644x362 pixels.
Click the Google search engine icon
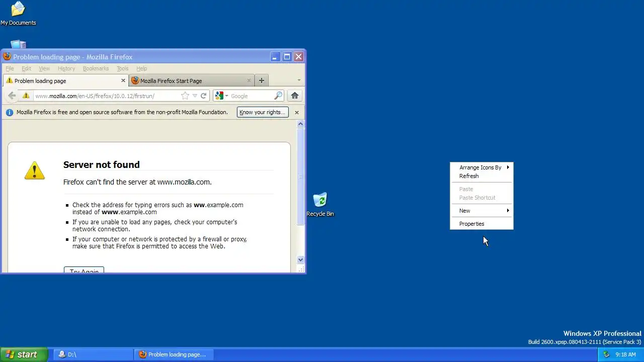point(219,96)
